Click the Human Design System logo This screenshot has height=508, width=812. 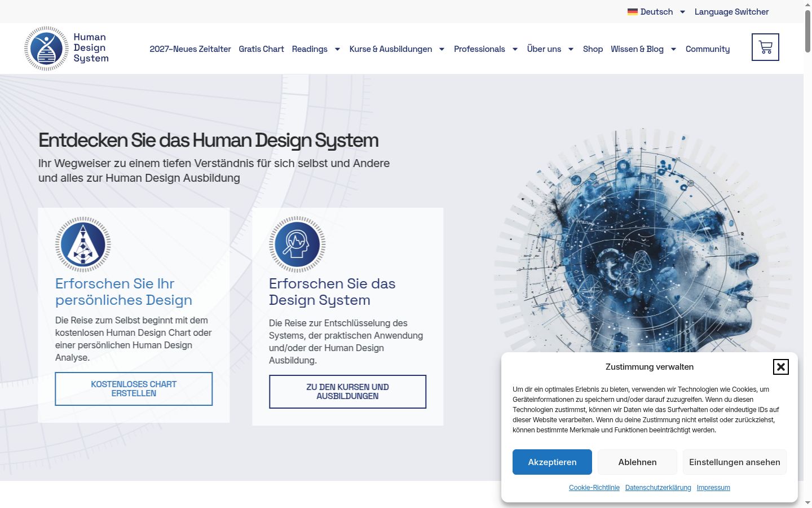click(67, 49)
